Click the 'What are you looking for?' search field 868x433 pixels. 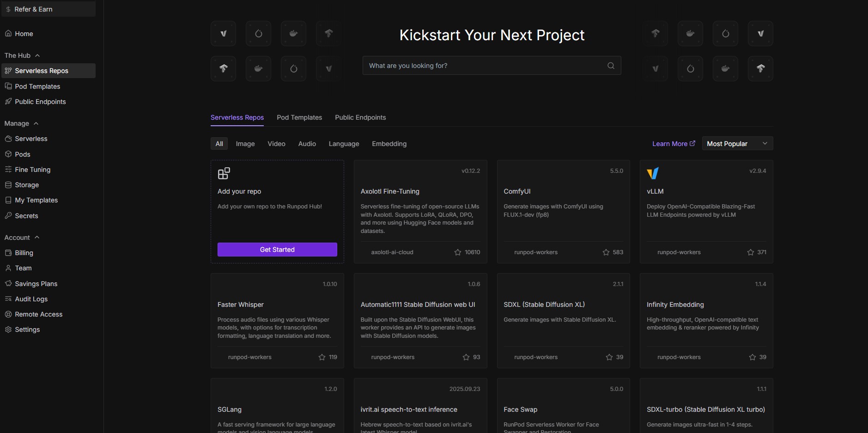point(485,66)
